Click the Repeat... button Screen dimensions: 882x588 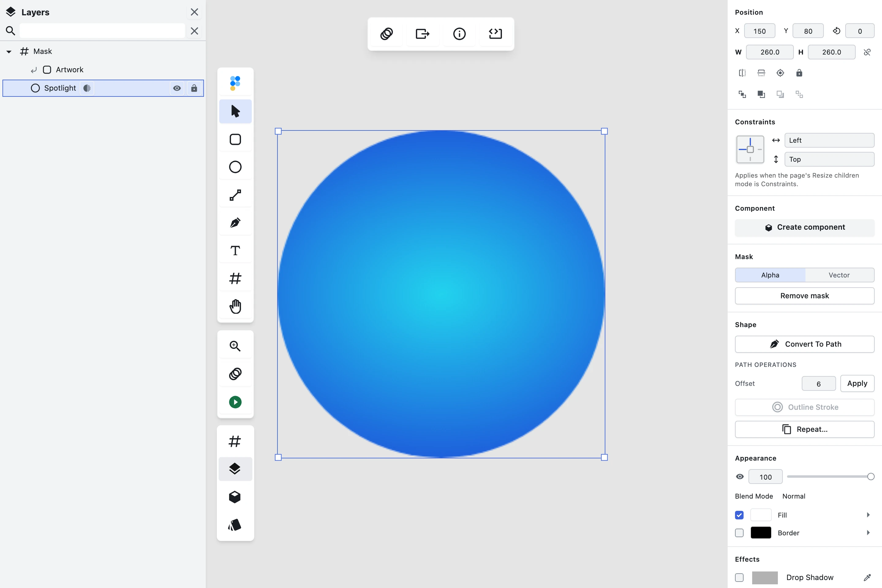(x=805, y=429)
